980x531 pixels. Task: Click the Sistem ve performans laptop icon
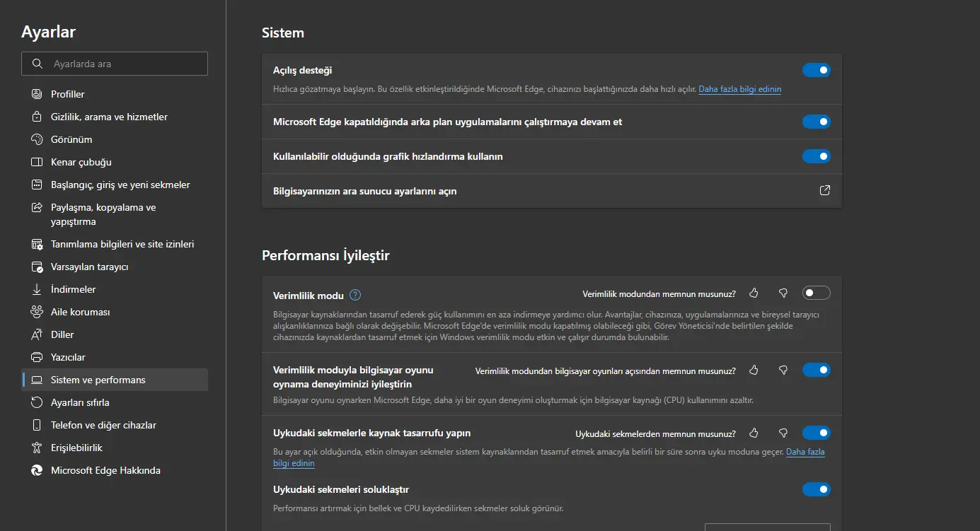tap(38, 380)
